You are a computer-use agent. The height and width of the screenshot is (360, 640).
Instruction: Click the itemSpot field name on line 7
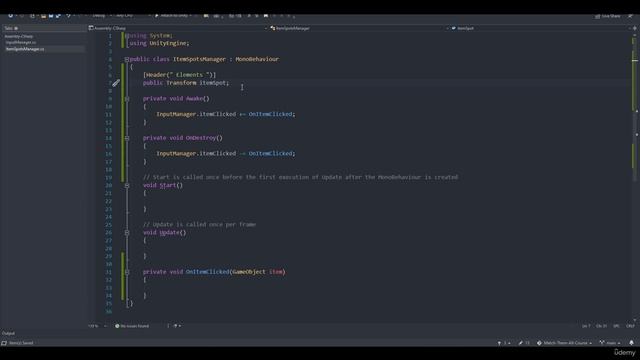click(212, 83)
